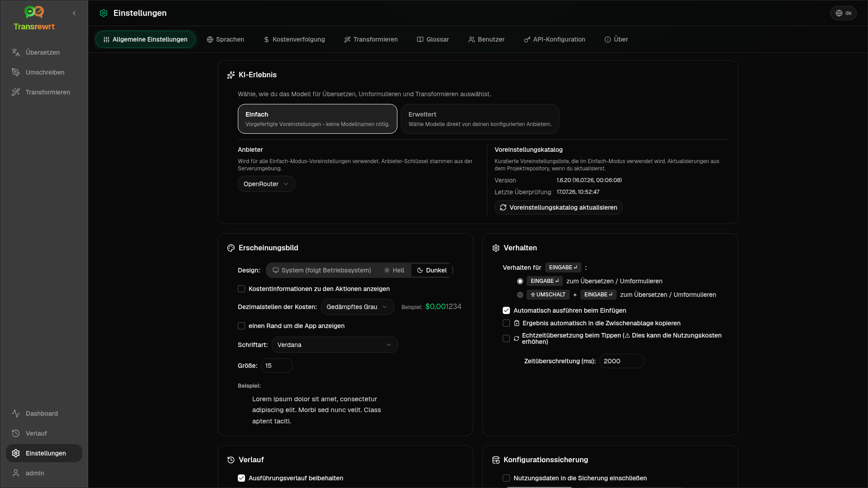Viewport: 868px width, 488px height.
Task: Open the Kostenverfolgung tab
Action: (x=294, y=40)
